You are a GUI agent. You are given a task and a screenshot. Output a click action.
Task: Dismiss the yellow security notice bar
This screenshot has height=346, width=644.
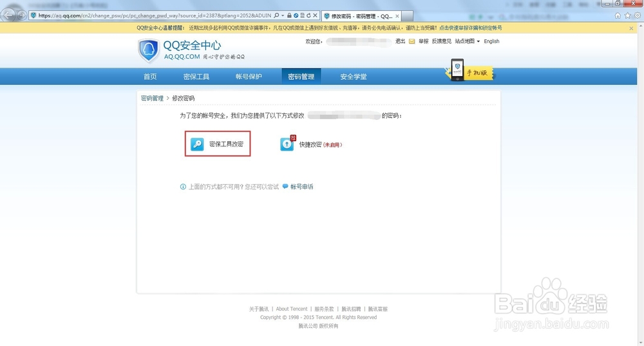[x=631, y=28]
